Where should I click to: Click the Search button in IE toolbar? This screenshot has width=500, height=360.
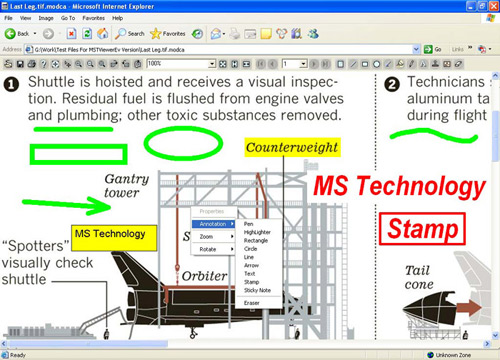coord(130,33)
